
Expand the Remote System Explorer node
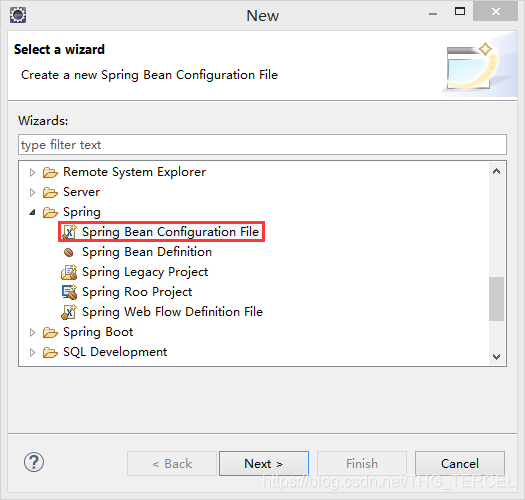tap(32, 172)
